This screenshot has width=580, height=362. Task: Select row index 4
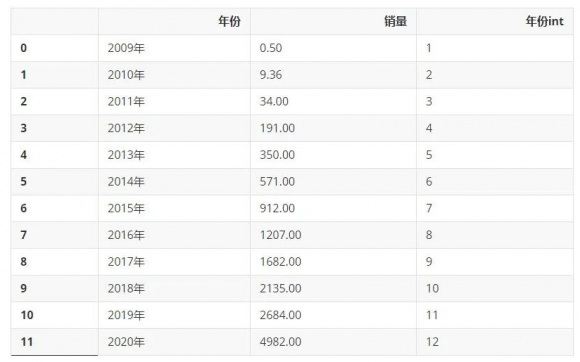tap(24, 155)
